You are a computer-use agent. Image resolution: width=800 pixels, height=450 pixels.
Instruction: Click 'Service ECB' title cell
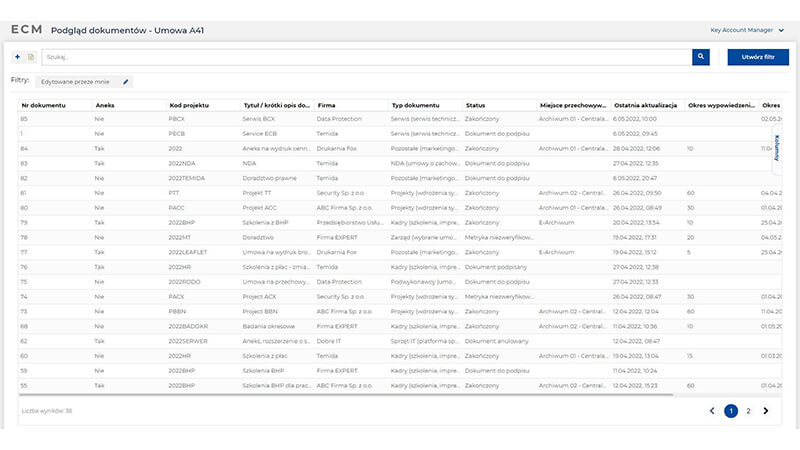tap(259, 134)
